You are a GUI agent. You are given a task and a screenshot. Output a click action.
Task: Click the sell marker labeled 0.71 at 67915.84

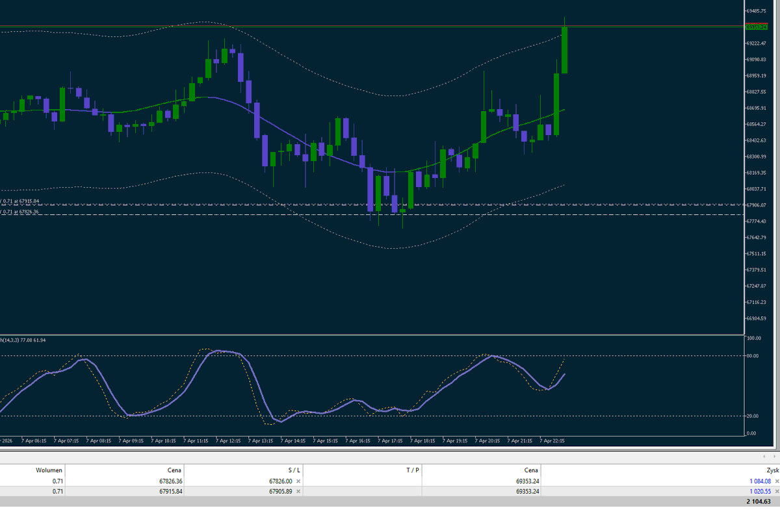(x=19, y=201)
